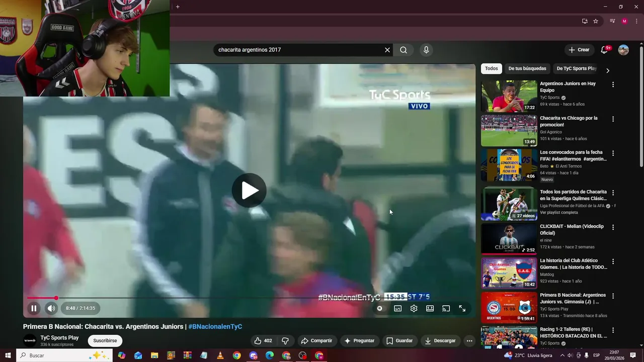Click the TyC Sports Play channel avatar
Image resolution: width=644 pixels, height=362 pixels.
[x=30, y=340]
